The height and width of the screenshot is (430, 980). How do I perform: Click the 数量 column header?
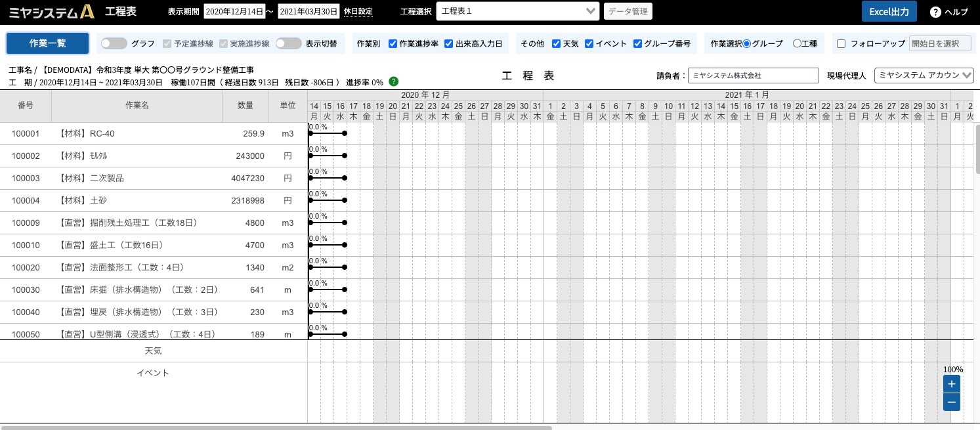point(245,106)
